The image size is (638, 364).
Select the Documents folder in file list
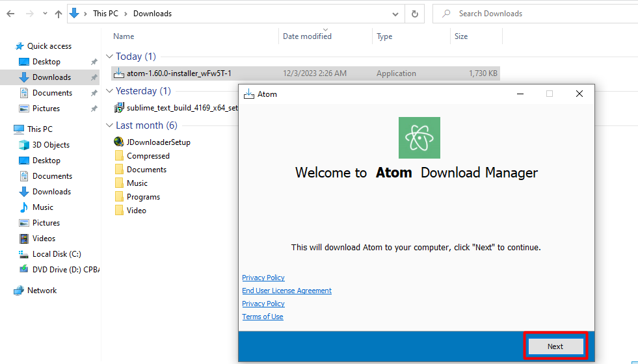tap(146, 169)
